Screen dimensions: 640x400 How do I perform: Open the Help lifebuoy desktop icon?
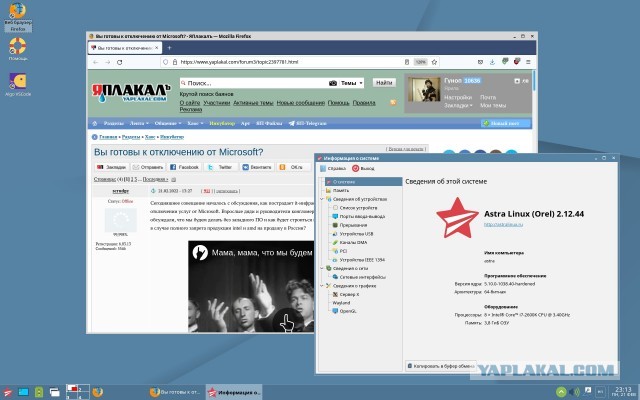point(18,49)
